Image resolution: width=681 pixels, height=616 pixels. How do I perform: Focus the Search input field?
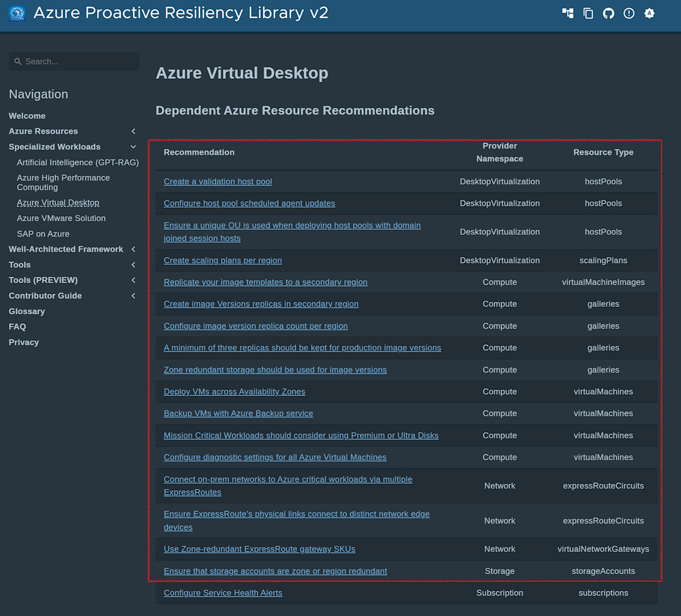click(x=74, y=61)
